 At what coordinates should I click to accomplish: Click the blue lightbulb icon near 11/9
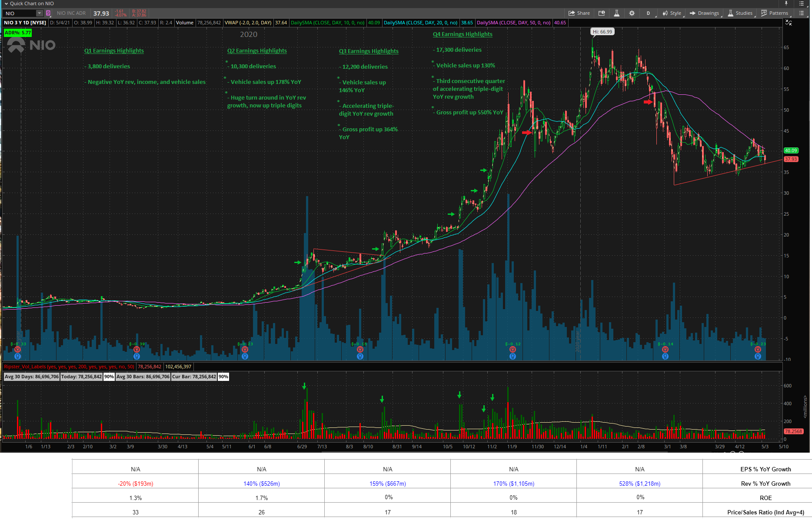tap(512, 357)
